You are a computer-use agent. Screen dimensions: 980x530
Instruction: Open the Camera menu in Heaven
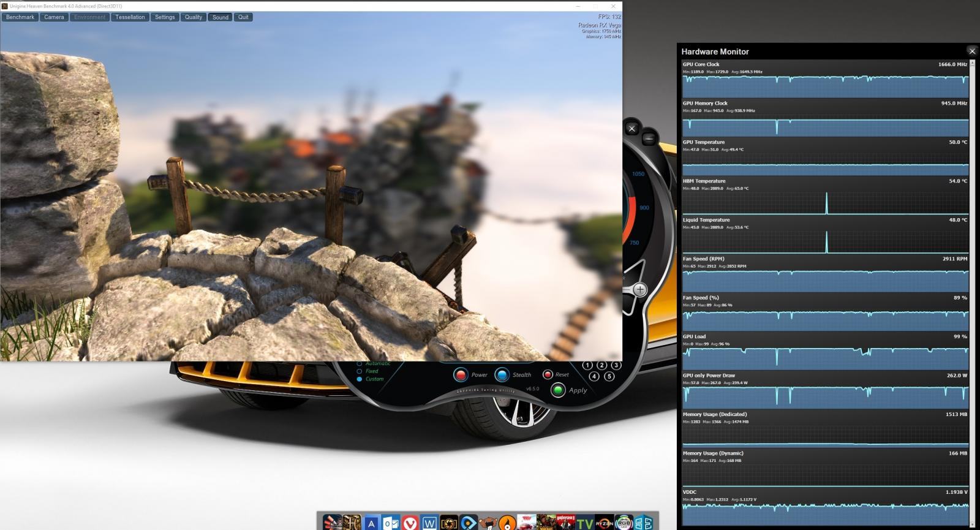(54, 17)
